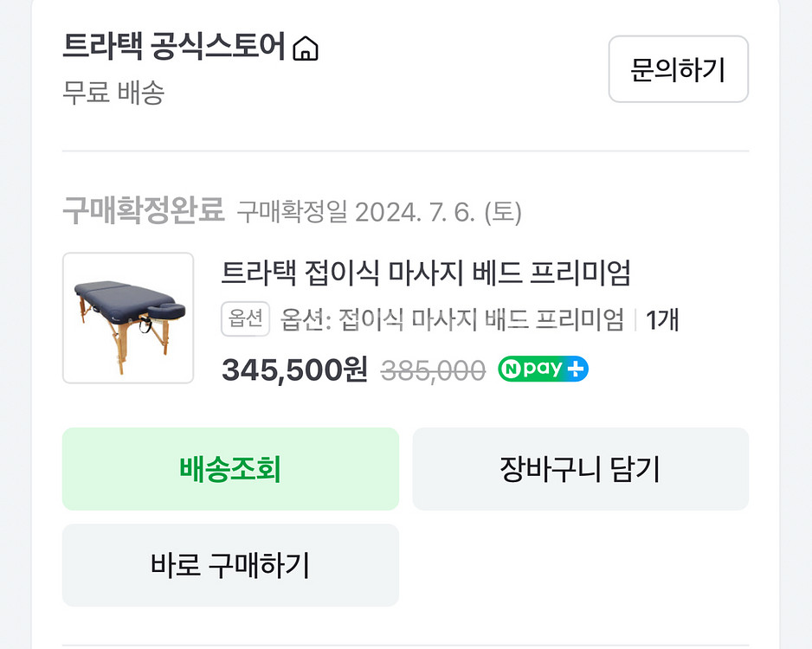
Task: Click the massage bed product thumbnail
Action: [x=127, y=317]
